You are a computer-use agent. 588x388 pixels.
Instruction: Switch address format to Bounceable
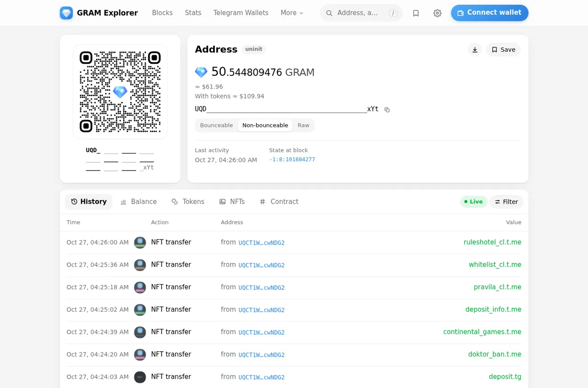[216, 126]
